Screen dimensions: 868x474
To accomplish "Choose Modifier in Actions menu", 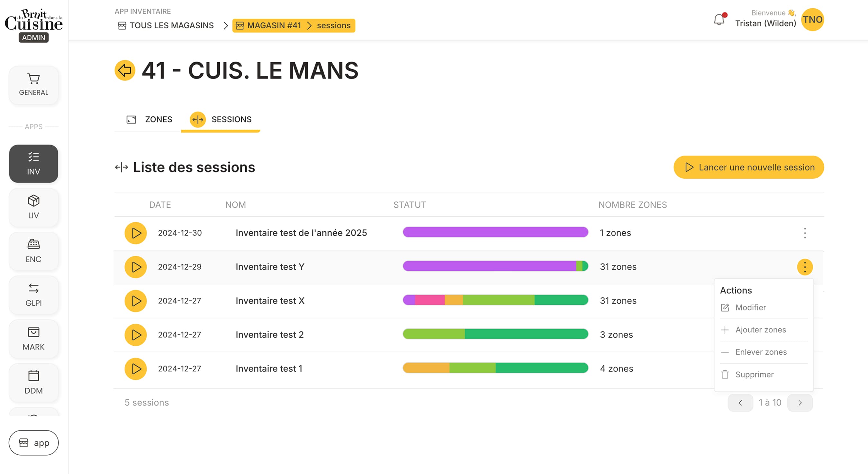I will click(x=764, y=308).
